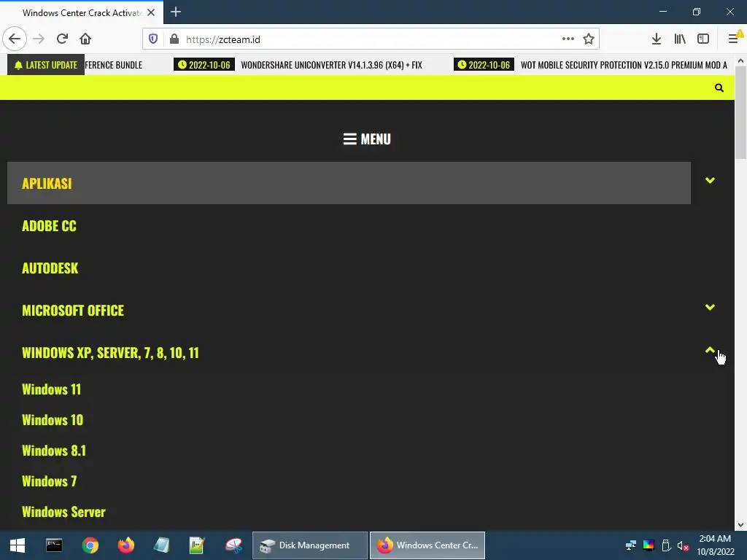Switch to the Disk Management window
747x560 pixels.
pyautogui.click(x=309, y=545)
